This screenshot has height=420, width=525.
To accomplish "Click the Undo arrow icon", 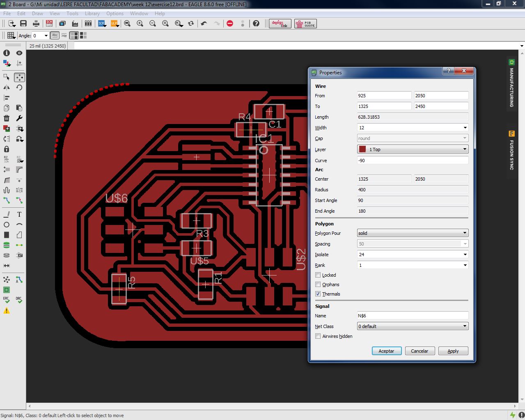I will [x=204, y=24].
